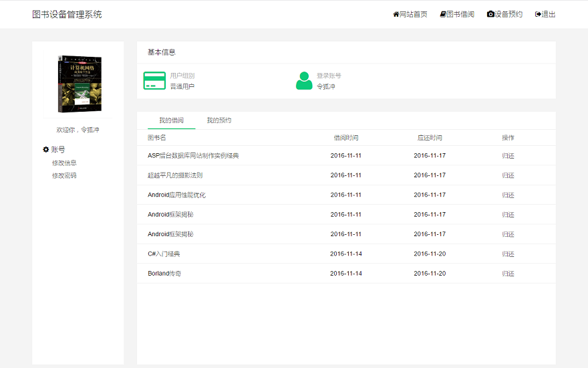The image size is (588, 368).
Task: Click the 用户组别 label
Action: (x=182, y=76)
